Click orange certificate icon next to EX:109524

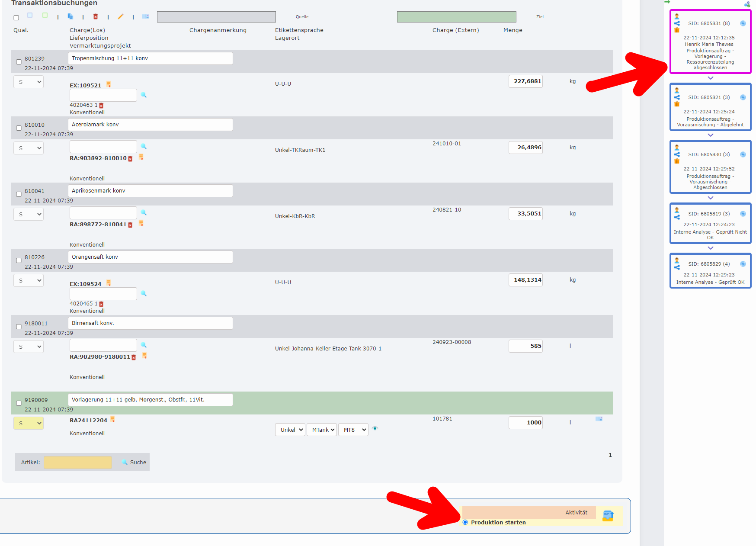(109, 283)
